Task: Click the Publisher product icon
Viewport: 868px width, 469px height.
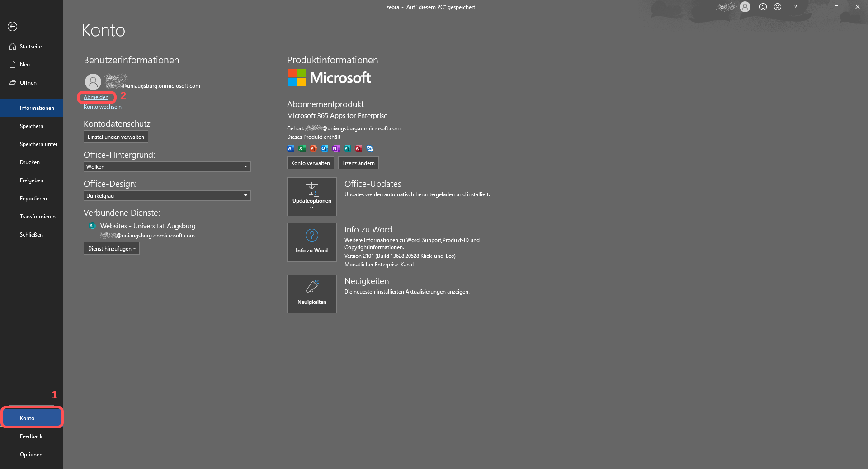Action: pyautogui.click(x=347, y=148)
